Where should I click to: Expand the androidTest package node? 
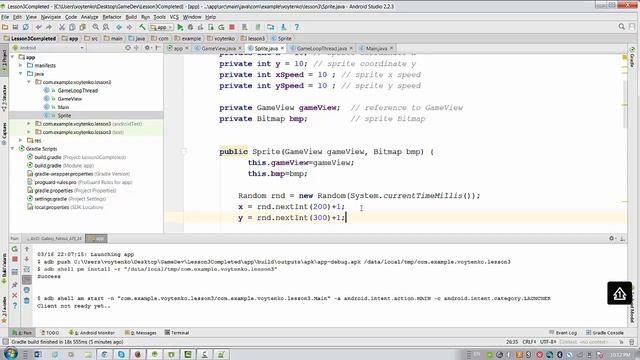pyautogui.click(x=29, y=124)
